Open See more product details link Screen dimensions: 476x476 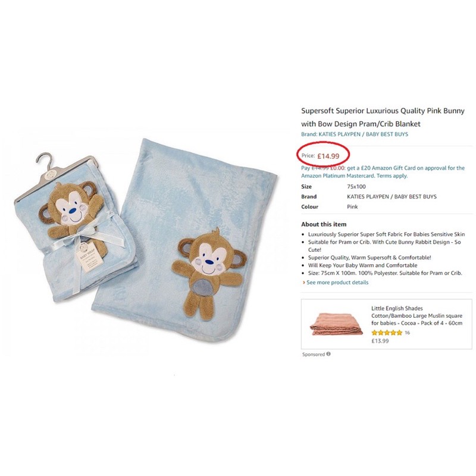[337, 282]
